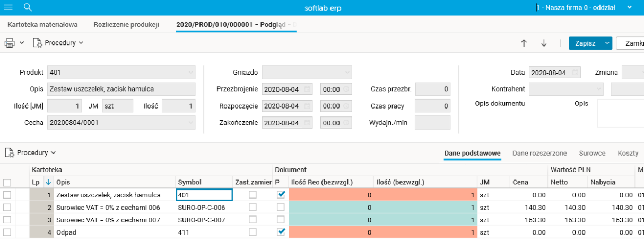Open calendar for the Data field
This screenshot has width=644, height=243.
pos(575,73)
